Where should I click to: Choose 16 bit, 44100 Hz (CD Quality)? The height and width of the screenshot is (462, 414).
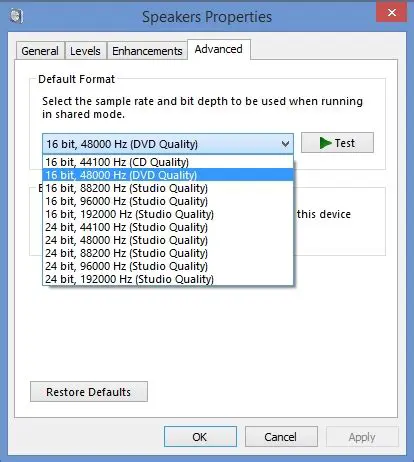(x=168, y=162)
